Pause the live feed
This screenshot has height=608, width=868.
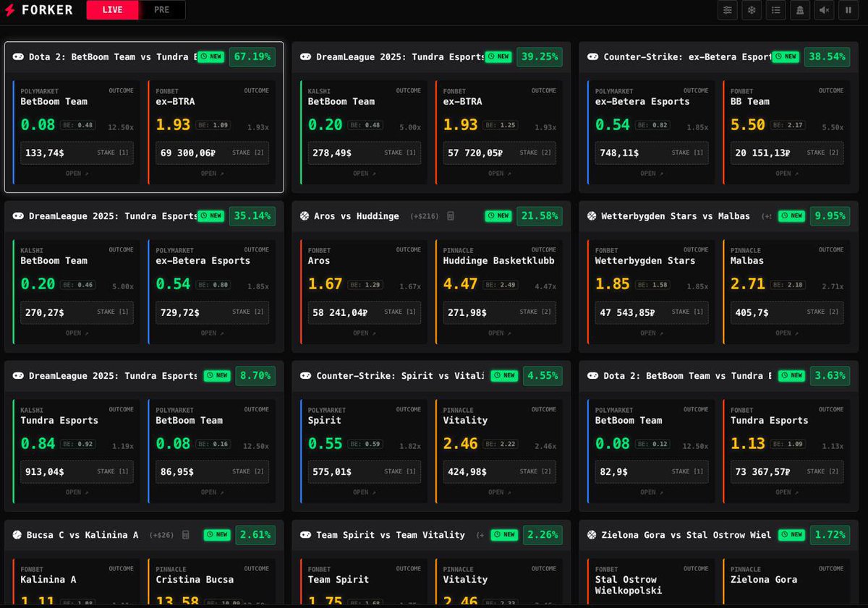click(848, 10)
